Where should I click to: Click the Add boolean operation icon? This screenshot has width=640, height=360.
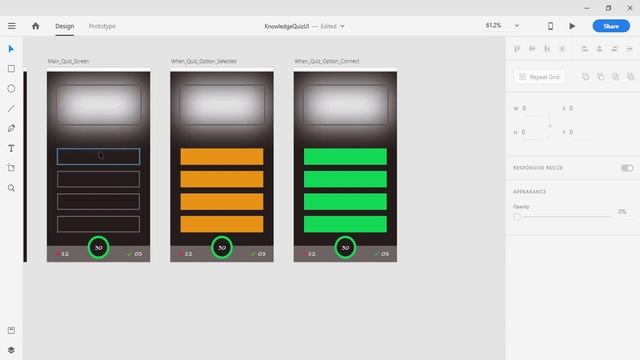point(585,77)
